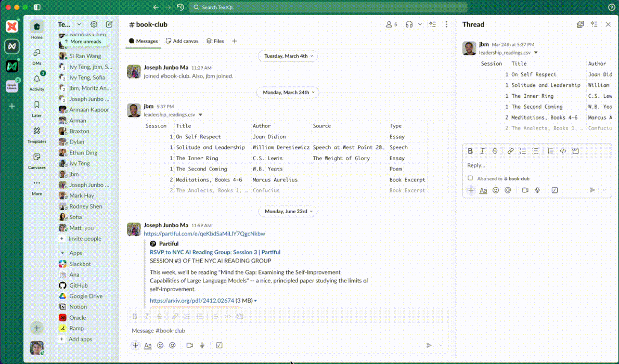Screen dimensions: 619x364
Task: Open Templates from the sidebar
Action: click(36, 134)
